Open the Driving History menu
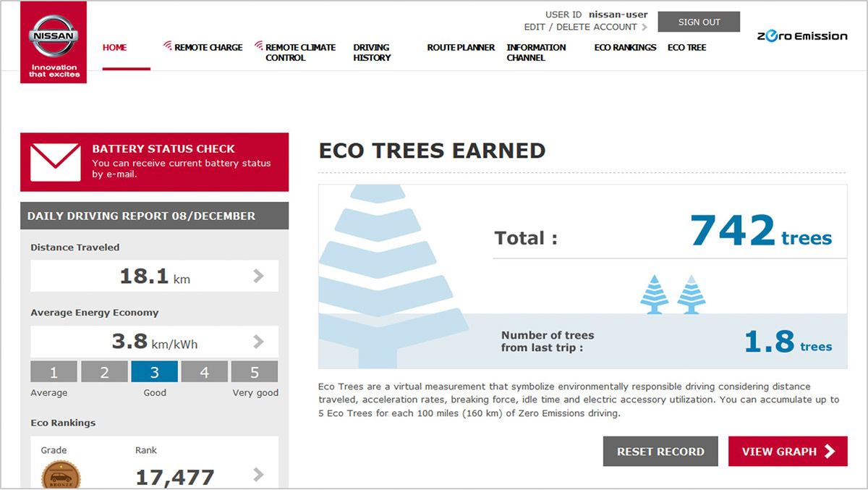Image resolution: width=868 pixels, height=490 pixels. 372,52
